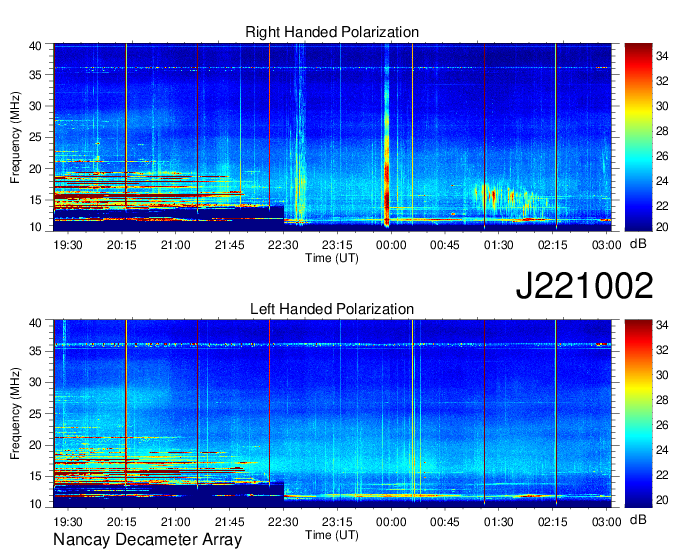Click the 32 dB label on lower colorbar
This screenshot has width=680, height=552.
[x=662, y=349]
